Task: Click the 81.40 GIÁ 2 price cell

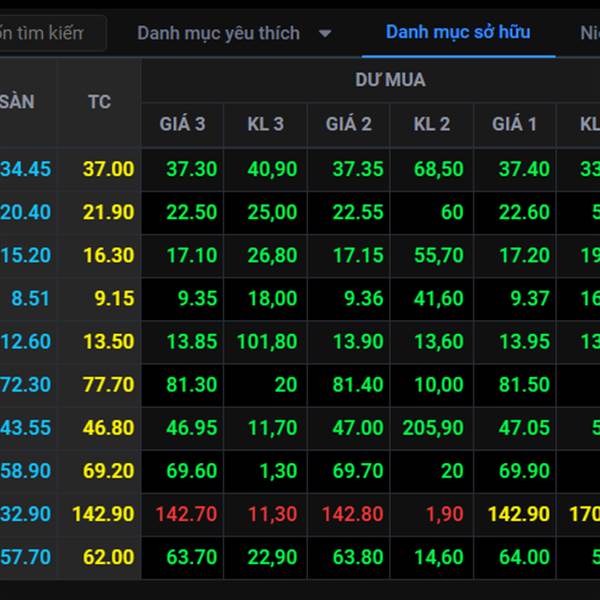Action: click(358, 385)
